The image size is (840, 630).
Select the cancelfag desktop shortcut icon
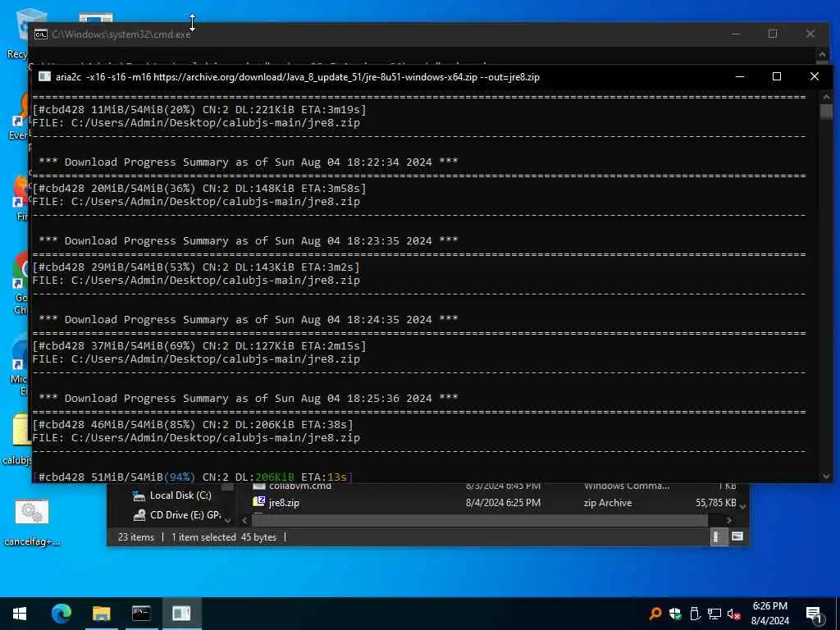(32, 512)
